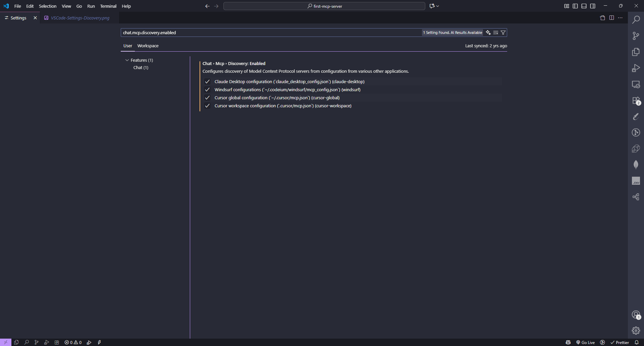Open Copilot chat dropdown in title bar
The height and width of the screenshot is (346, 644).
(434, 6)
